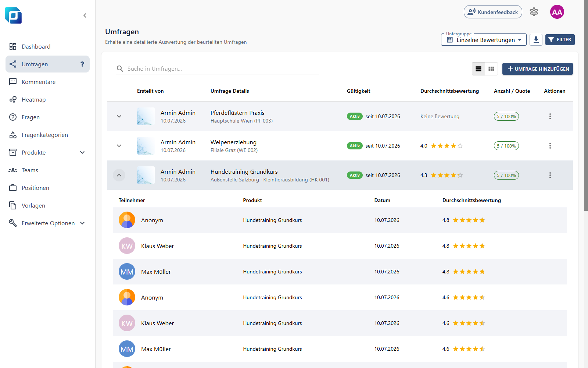This screenshot has width=588, height=368.
Task: Click the Umfragen help question mark
Action: pos(82,64)
